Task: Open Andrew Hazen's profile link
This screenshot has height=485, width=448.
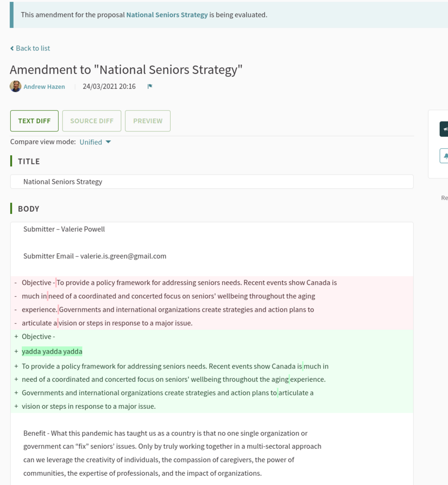Action: (44, 87)
